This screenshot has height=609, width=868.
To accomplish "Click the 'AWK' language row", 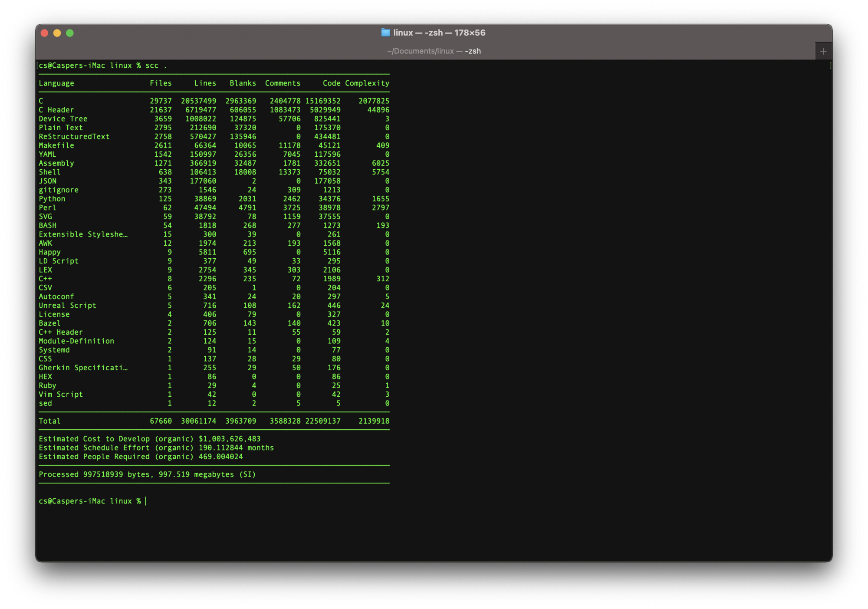I will click(214, 244).
